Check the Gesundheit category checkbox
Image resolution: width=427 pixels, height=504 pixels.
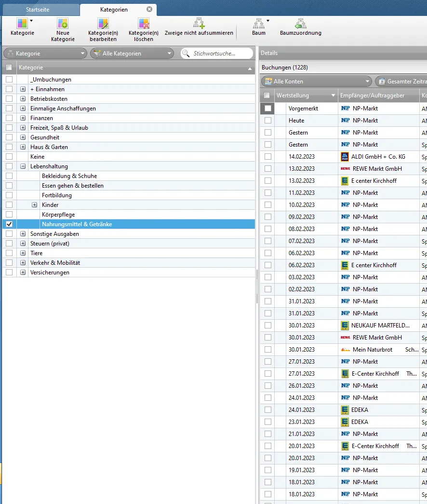click(9, 137)
